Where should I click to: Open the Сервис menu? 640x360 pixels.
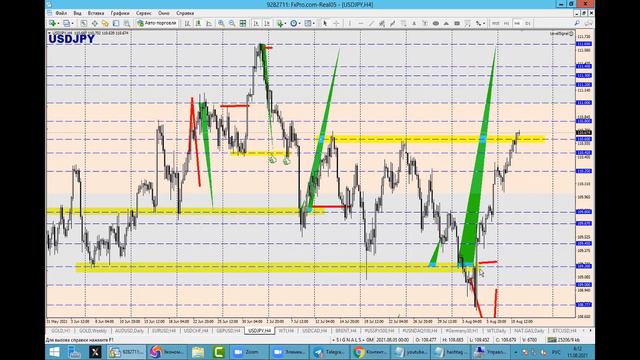pos(144,13)
